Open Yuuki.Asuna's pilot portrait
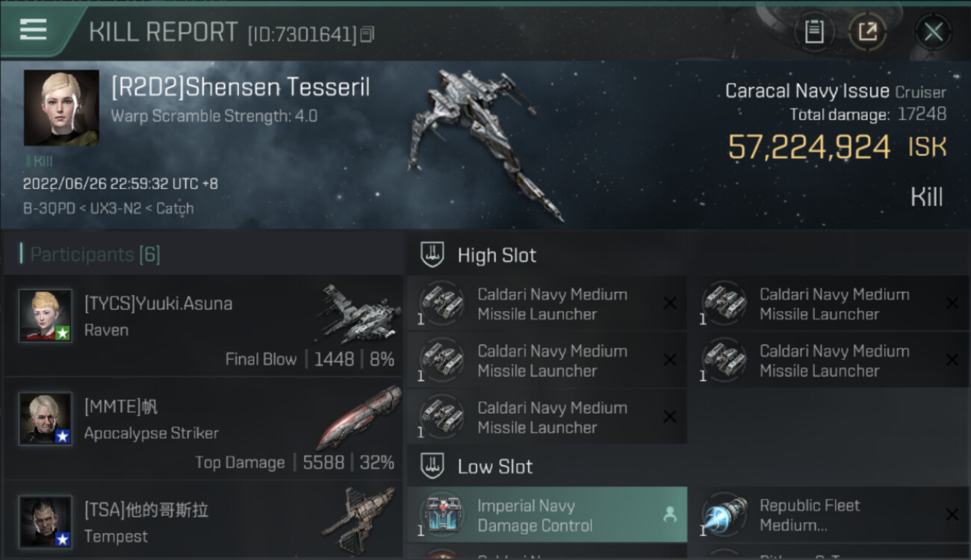This screenshot has height=560, width=971. (x=46, y=316)
